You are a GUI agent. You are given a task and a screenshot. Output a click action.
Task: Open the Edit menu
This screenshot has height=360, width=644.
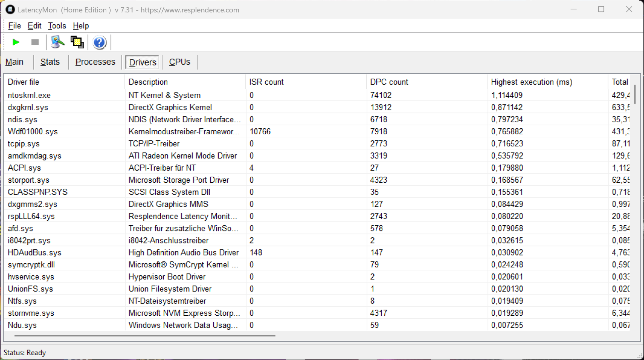point(34,26)
